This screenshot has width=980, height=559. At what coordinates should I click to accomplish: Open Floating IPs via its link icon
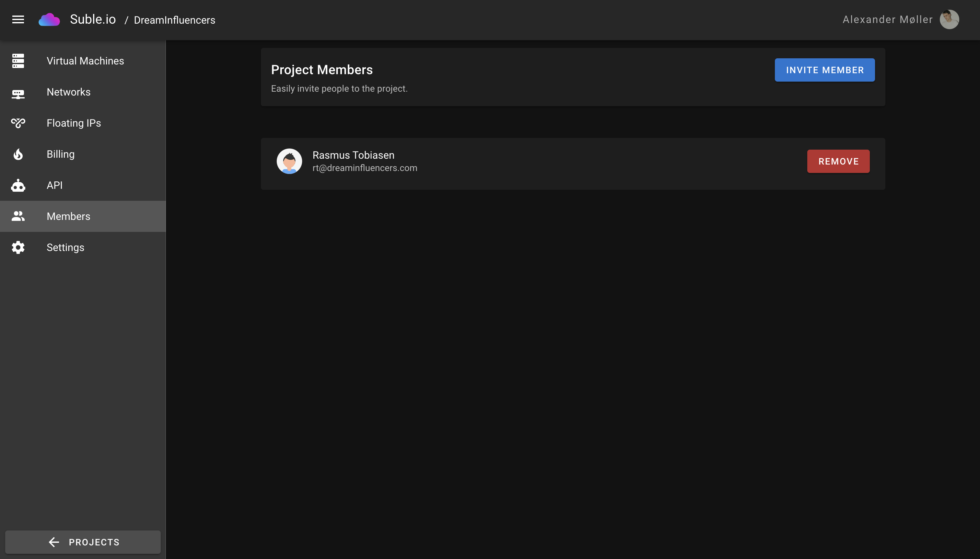[x=18, y=123]
